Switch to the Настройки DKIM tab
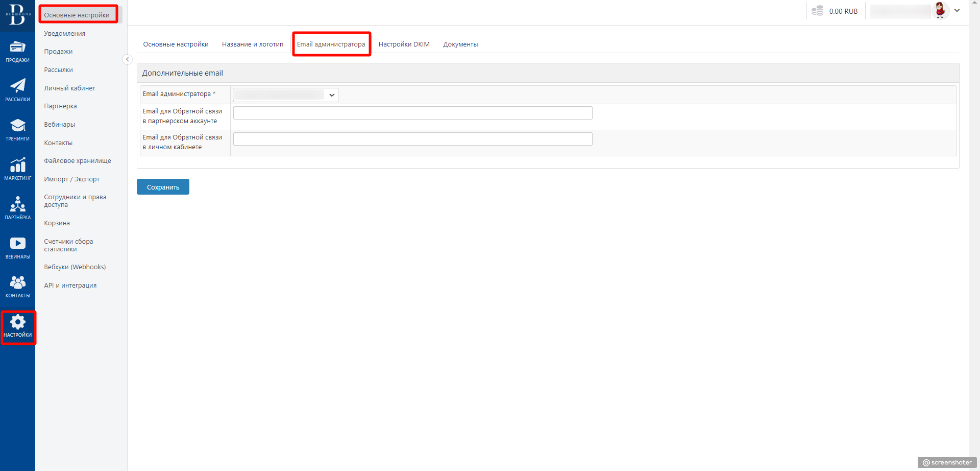This screenshot has width=980, height=471. 404,44
